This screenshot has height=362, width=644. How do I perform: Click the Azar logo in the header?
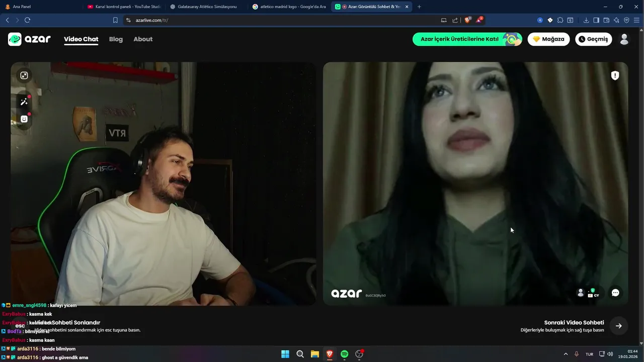pyautogui.click(x=29, y=39)
